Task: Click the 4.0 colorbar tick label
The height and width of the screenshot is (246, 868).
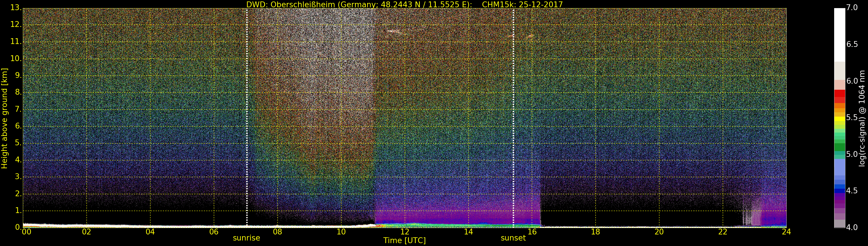Action: [x=852, y=227]
